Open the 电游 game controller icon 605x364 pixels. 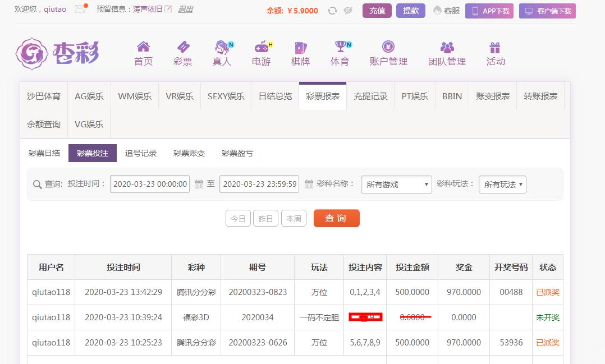tap(261, 47)
